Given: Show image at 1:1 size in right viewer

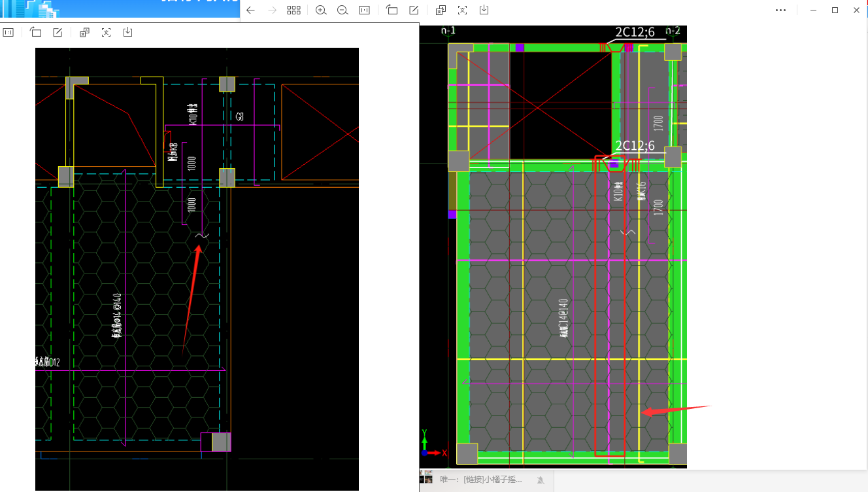Looking at the screenshot, I should tap(364, 10).
